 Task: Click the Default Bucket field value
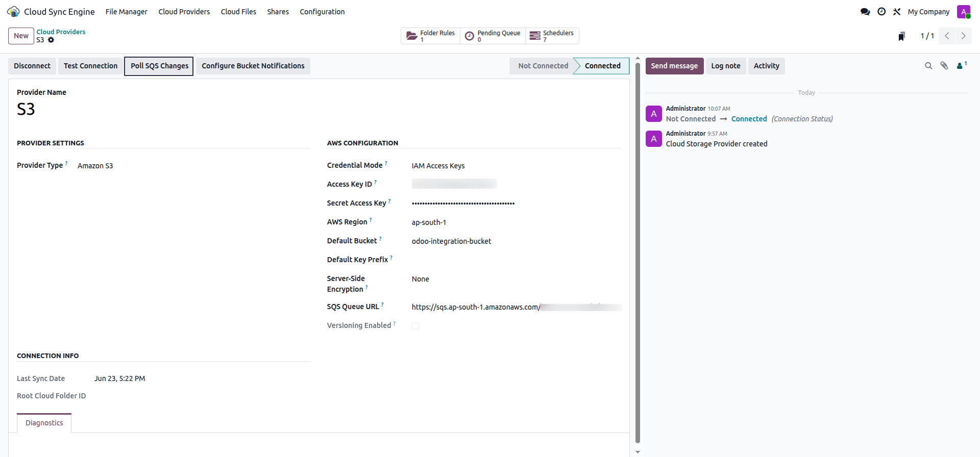(x=451, y=241)
